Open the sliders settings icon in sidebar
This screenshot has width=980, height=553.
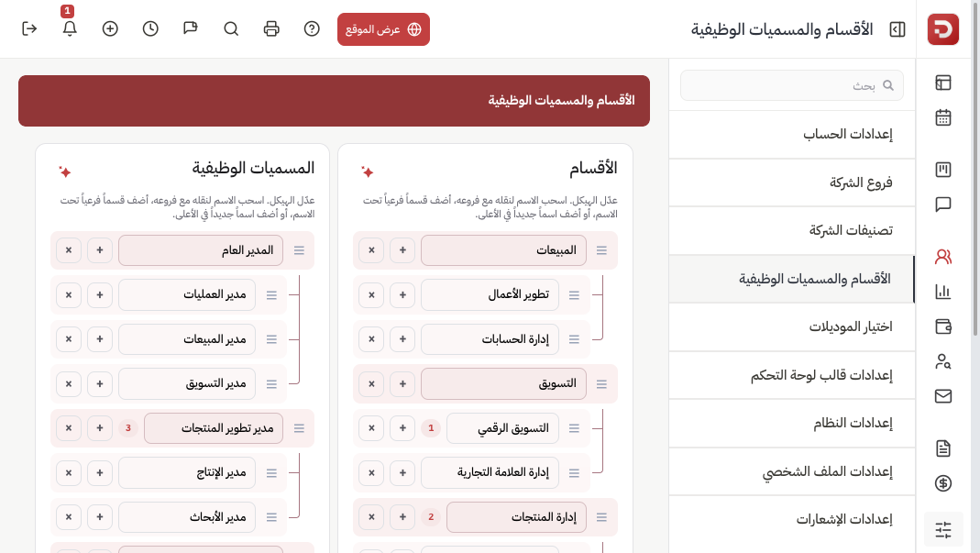943,530
